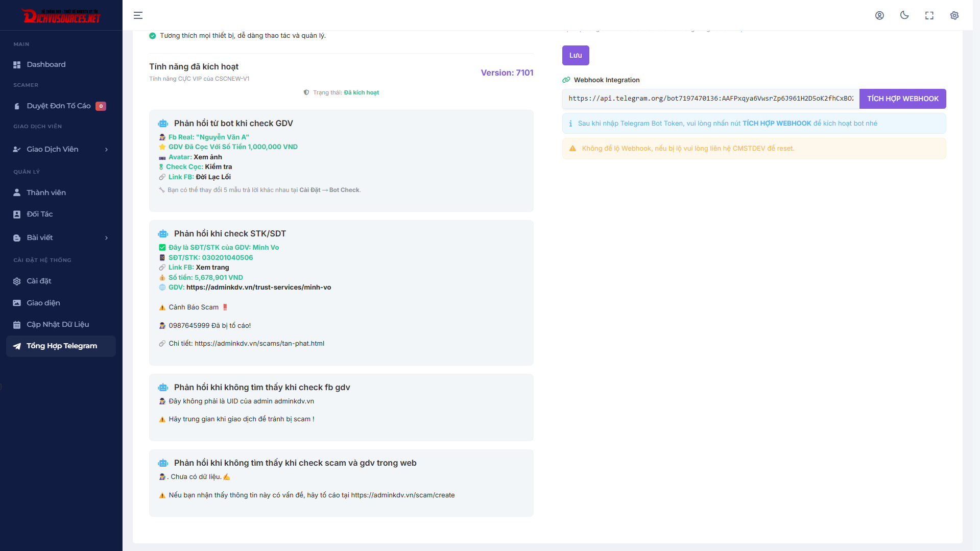Image resolution: width=980 pixels, height=551 pixels.
Task: Focus the Telegram webhook URL field
Action: (x=710, y=99)
